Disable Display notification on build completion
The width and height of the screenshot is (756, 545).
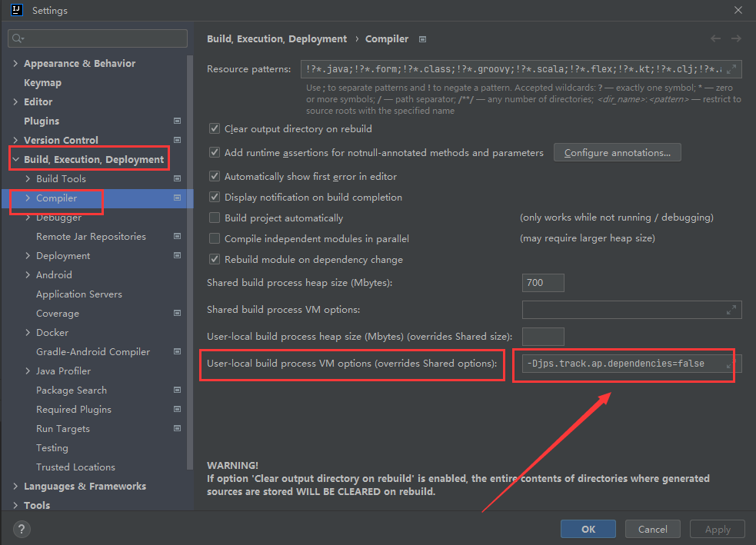[214, 197]
